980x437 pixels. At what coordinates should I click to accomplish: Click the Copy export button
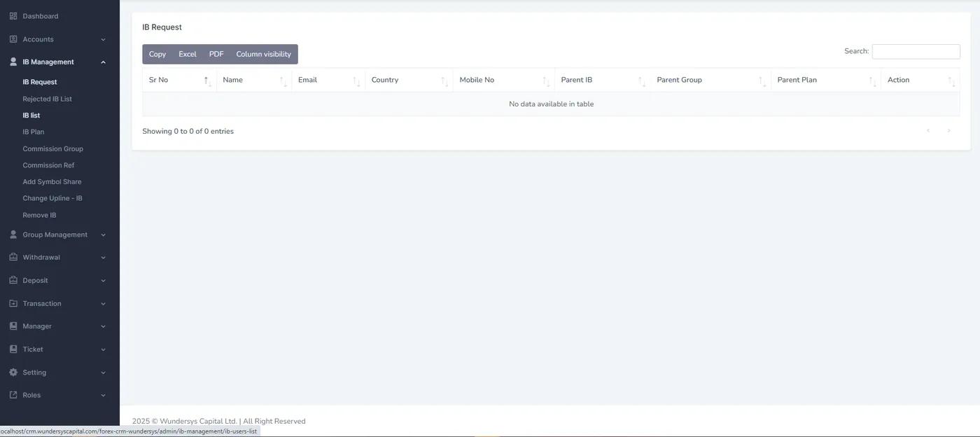[x=157, y=54]
